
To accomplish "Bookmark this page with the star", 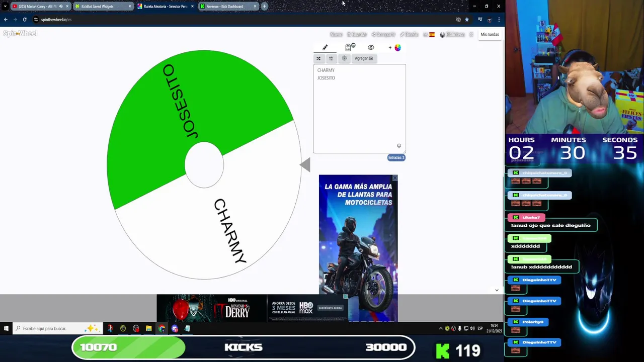I will point(467,20).
